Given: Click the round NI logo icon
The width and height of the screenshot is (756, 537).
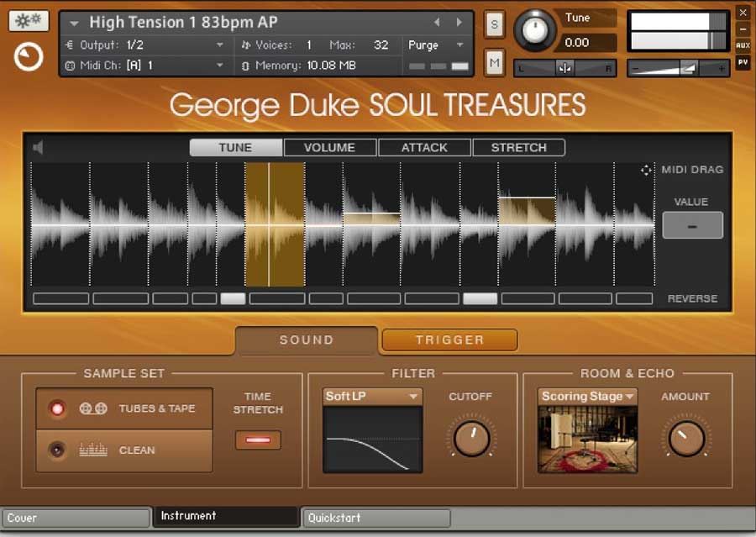Looking at the screenshot, I should pyautogui.click(x=29, y=57).
